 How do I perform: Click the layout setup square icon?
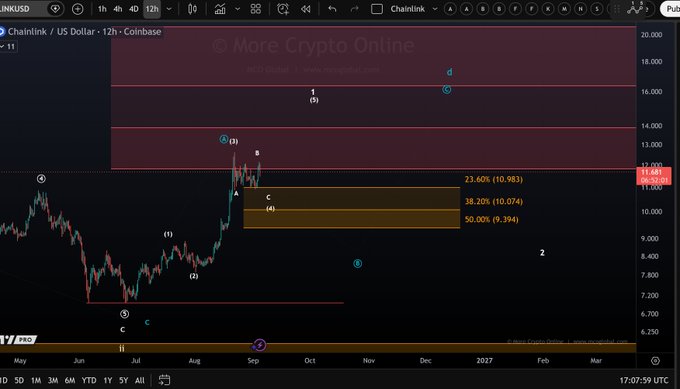point(377,9)
